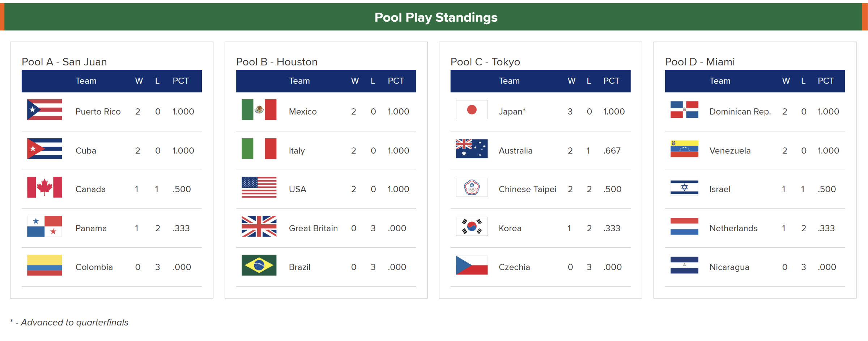This screenshot has height=341, width=868.
Task: Open the Canada team link
Action: click(90, 189)
